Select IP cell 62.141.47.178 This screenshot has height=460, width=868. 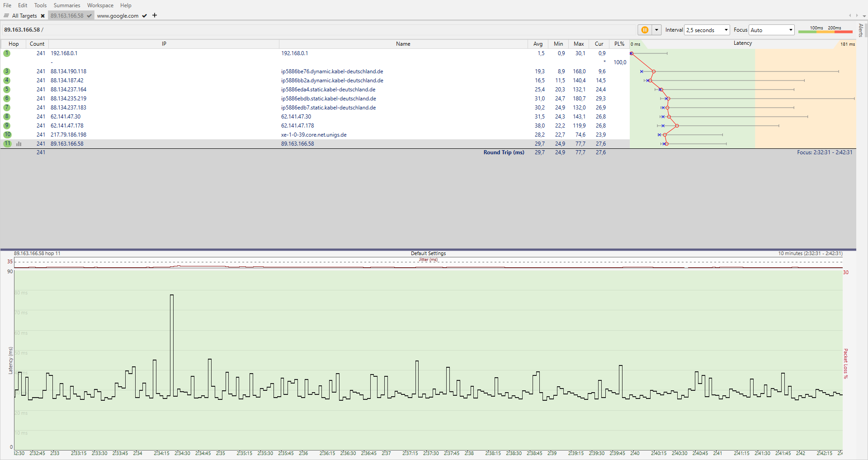click(x=67, y=126)
